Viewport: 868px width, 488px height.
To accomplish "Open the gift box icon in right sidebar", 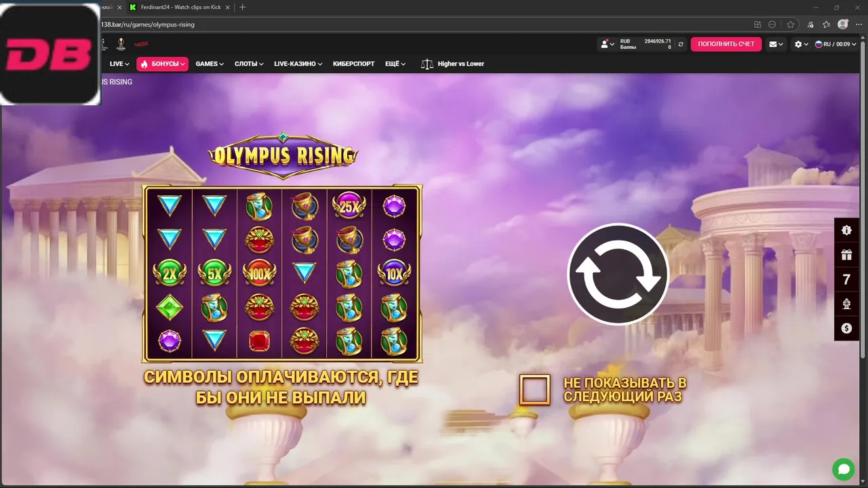I will [846, 255].
